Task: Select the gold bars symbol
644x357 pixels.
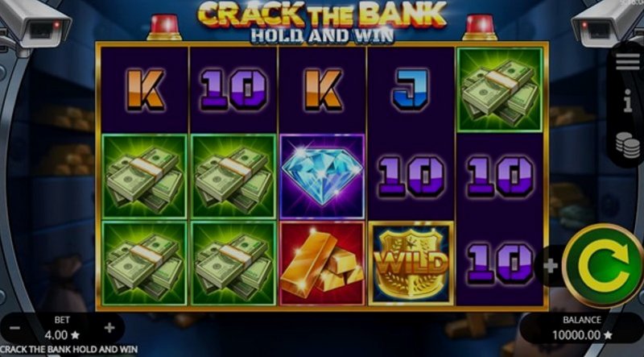Action: pyautogui.click(x=322, y=264)
